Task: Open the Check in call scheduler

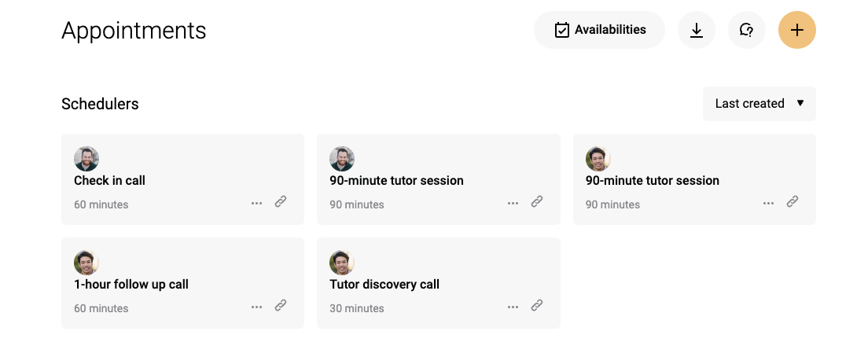Action: (x=182, y=179)
